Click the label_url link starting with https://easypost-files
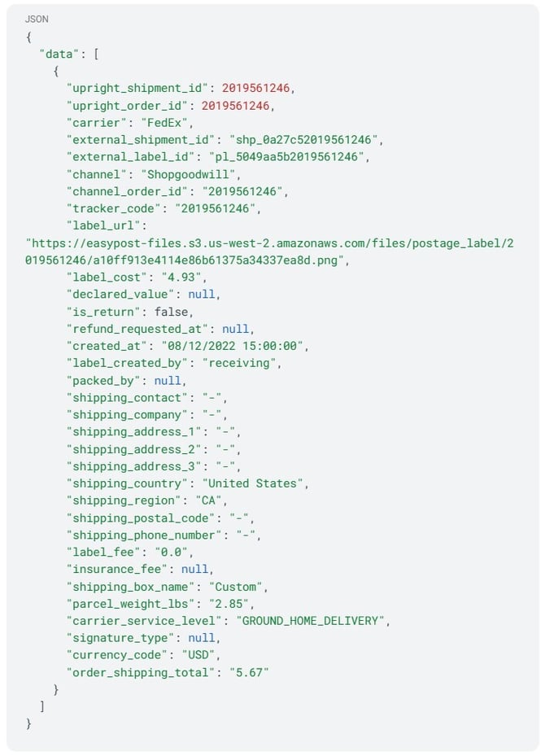This screenshot has width=545, height=756. point(269,243)
